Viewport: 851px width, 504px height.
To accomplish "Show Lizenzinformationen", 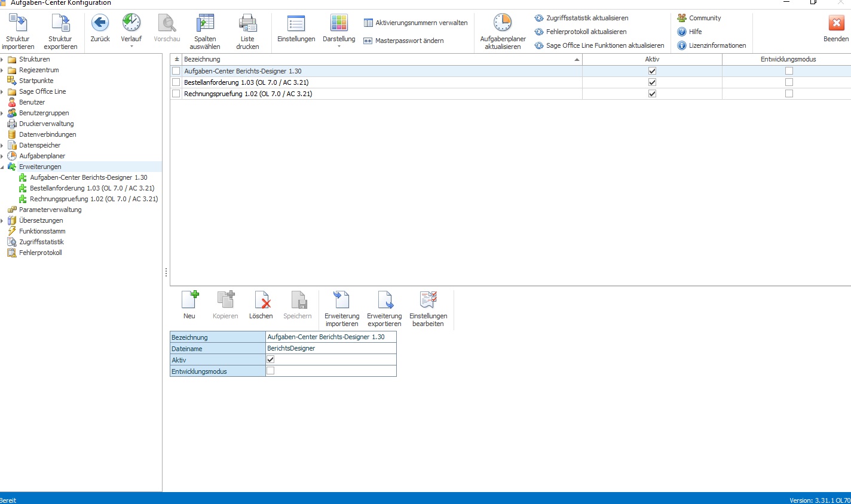I will 712,45.
